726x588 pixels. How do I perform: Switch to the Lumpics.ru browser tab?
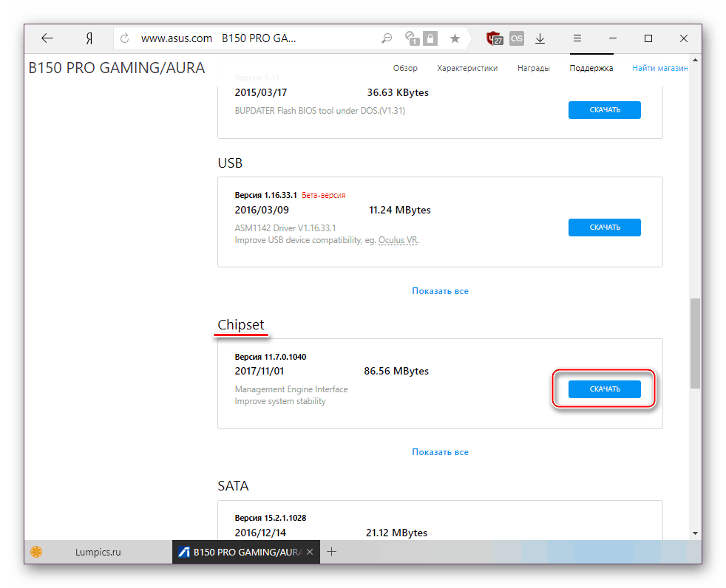tap(98, 552)
